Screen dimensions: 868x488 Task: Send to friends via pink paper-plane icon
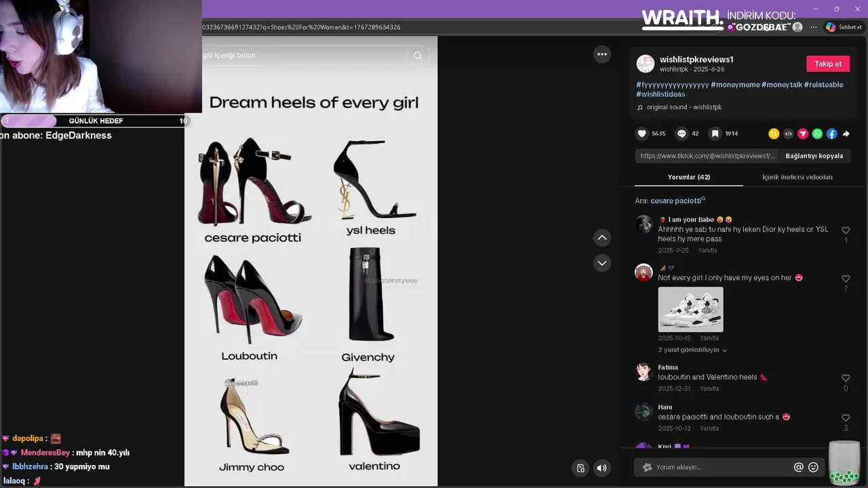[803, 134]
